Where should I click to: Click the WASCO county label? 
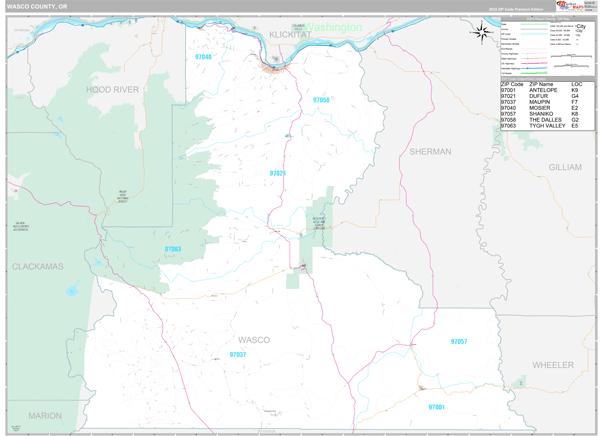tap(254, 340)
